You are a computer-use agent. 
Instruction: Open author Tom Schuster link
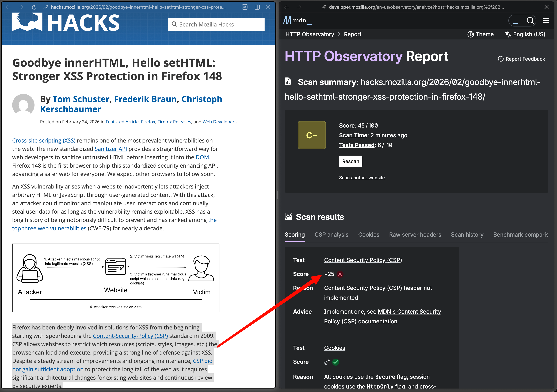coord(81,99)
